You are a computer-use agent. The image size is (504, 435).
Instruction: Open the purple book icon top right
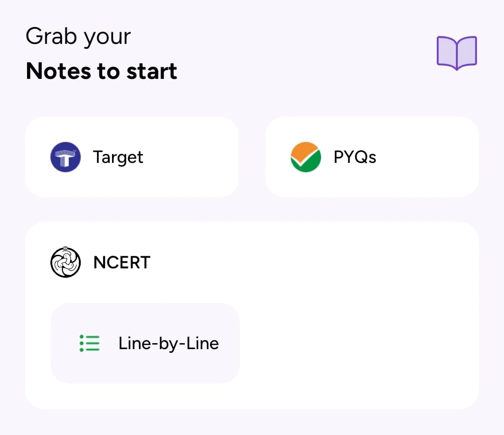coord(456,53)
